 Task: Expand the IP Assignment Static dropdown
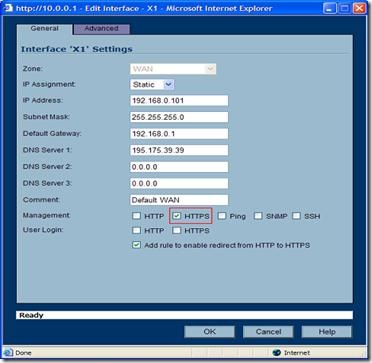click(x=152, y=85)
